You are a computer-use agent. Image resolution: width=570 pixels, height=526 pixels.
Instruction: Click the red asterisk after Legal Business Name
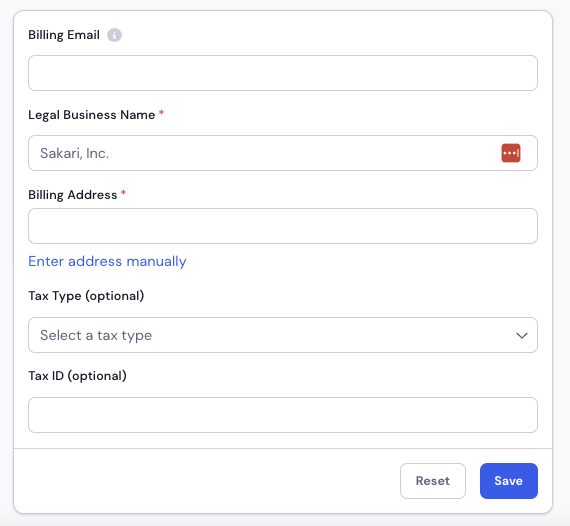161,113
